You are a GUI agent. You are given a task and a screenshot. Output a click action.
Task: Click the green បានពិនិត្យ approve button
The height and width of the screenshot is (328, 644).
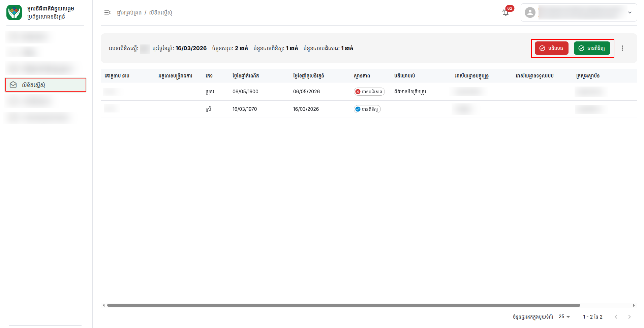coord(592,48)
